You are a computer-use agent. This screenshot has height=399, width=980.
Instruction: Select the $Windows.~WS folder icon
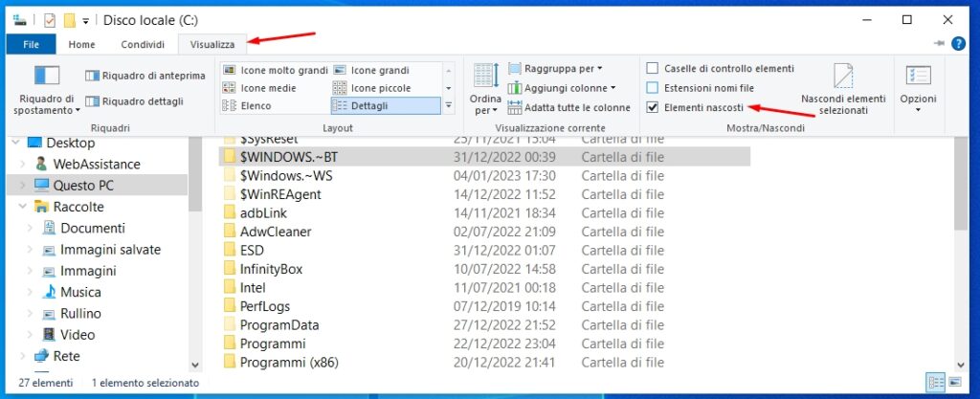[230, 175]
